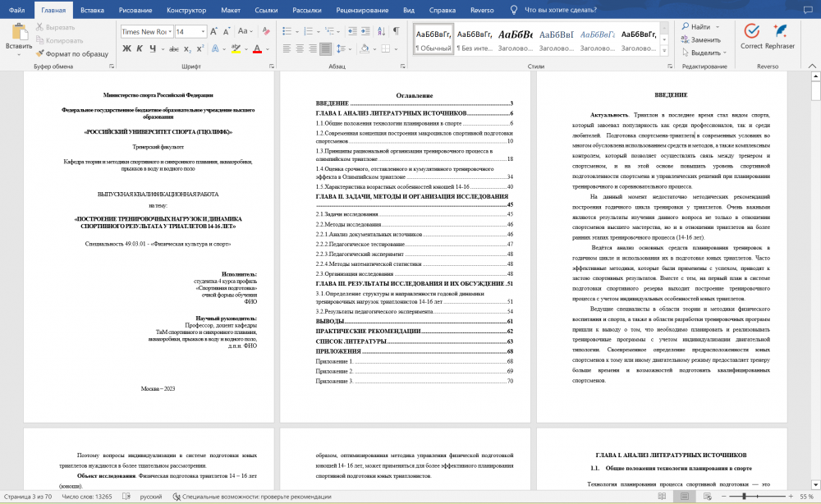Click the zoom slider in the status bar
The image size is (821, 504).
point(745,497)
